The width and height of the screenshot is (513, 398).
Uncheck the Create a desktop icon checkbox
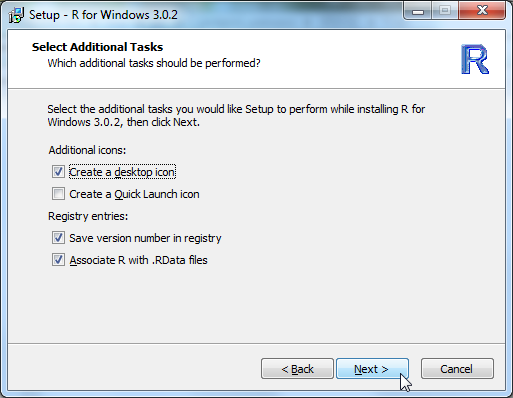[x=58, y=172]
